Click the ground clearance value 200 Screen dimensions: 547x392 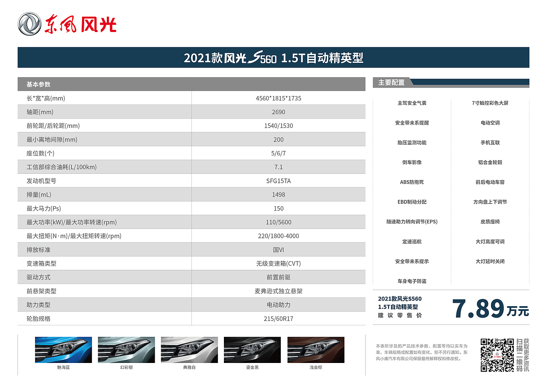[279, 140]
